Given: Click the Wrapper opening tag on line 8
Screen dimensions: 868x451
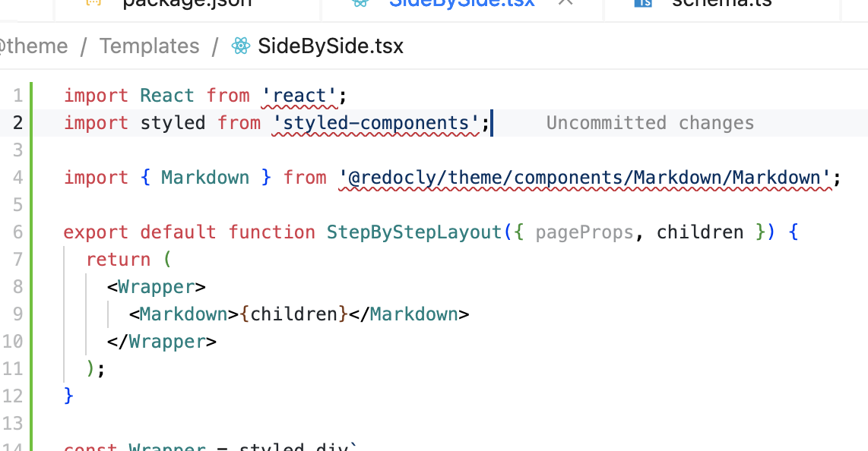Looking at the screenshot, I should 156,287.
